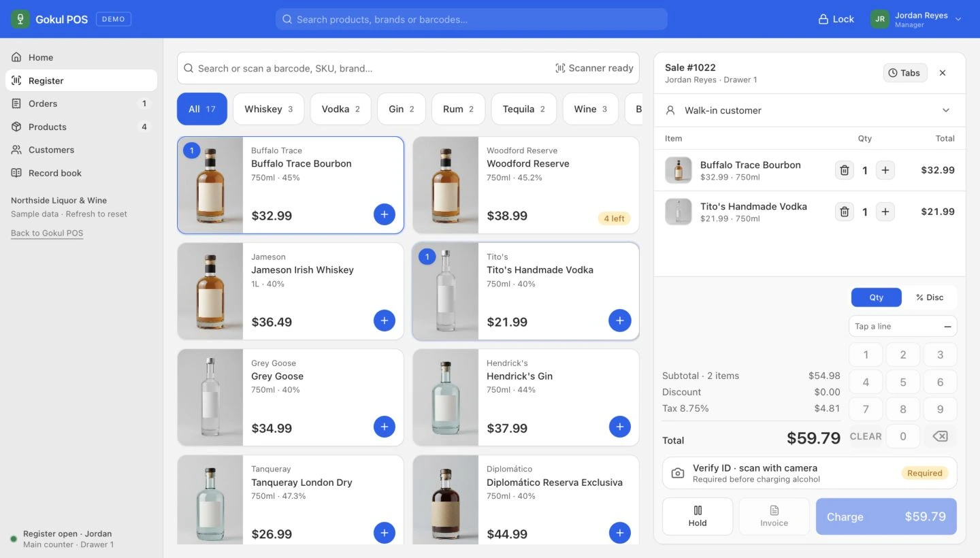Screen dimensions: 980x558
Task: Increase Tito's Handmade Vodka quantity in cart
Action: click(885, 212)
